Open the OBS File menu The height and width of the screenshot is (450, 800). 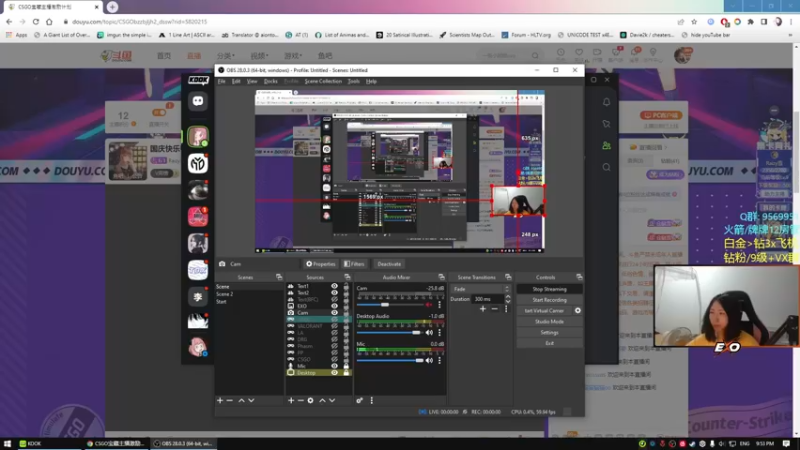pos(221,81)
